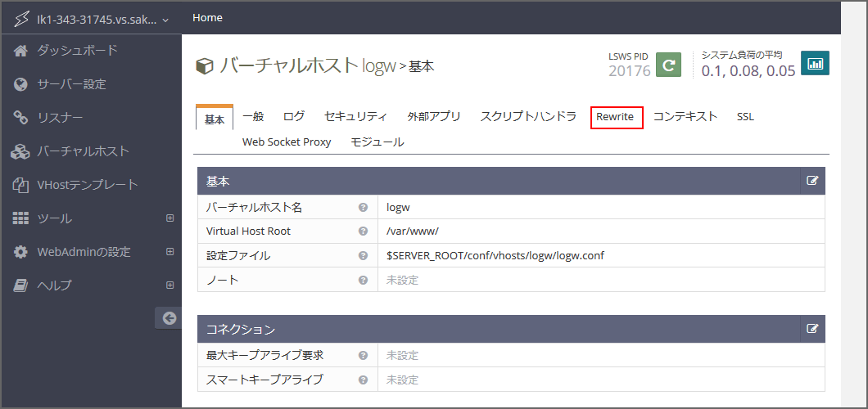Select the SSL tab

tap(745, 117)
